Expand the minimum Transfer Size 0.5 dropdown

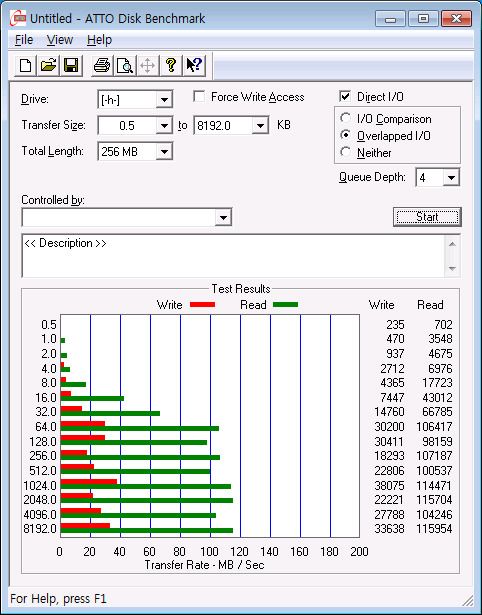tap(164, 126)
